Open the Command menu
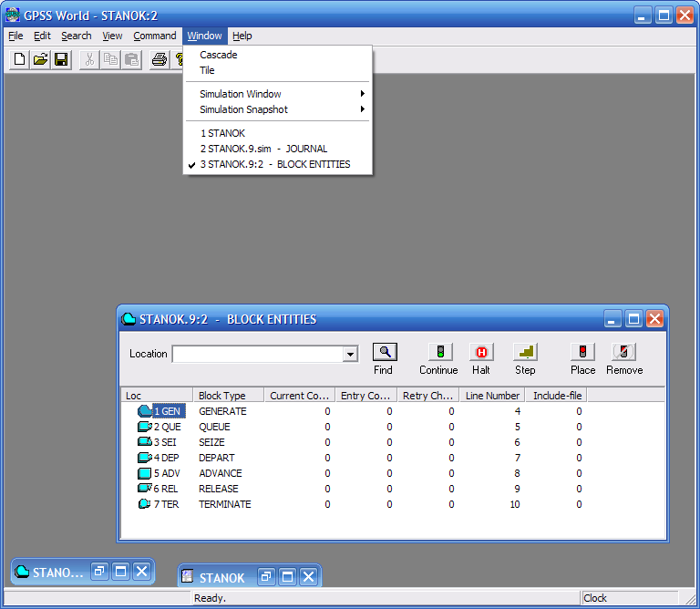The image size is (700, 609). point(154,36)
